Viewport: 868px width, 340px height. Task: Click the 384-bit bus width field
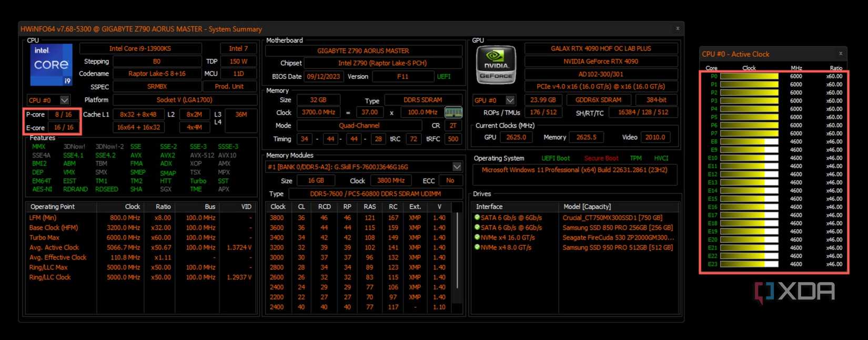656,100
